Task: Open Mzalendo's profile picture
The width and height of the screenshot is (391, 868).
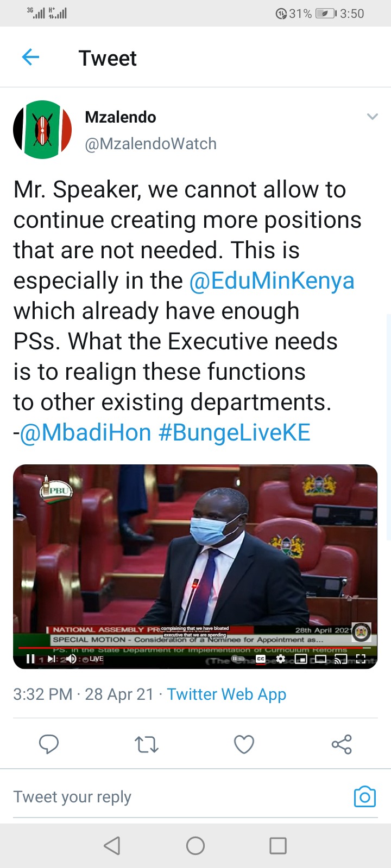Action: 42,130
